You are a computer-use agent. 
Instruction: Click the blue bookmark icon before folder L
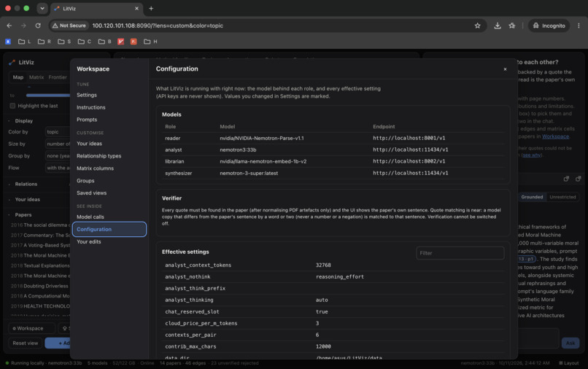tap(8, 42)
